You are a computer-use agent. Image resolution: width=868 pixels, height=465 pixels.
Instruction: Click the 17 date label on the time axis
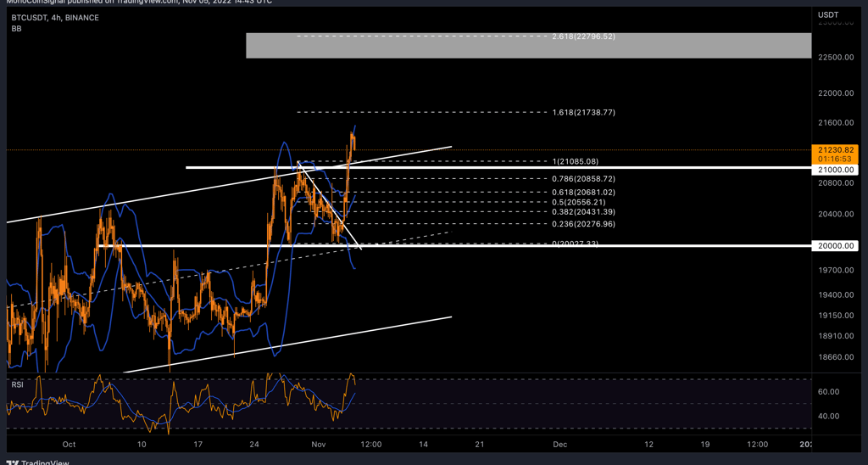[198, 444]
